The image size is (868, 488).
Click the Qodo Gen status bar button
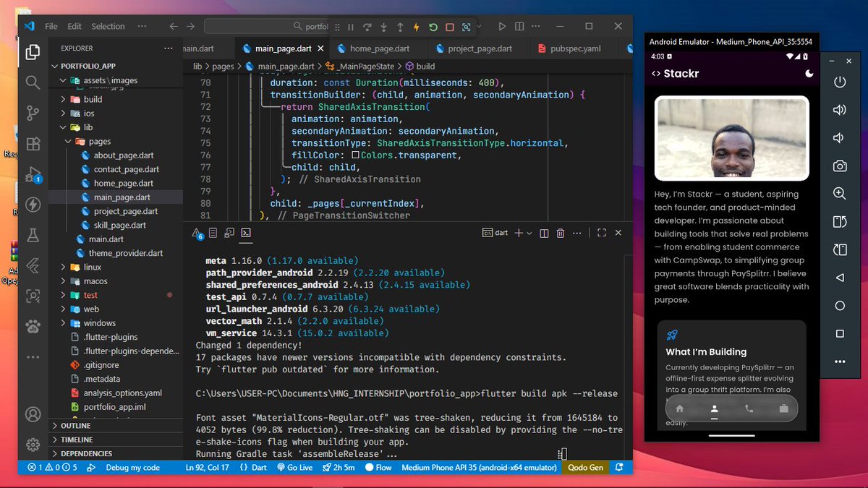click(585, 468)
